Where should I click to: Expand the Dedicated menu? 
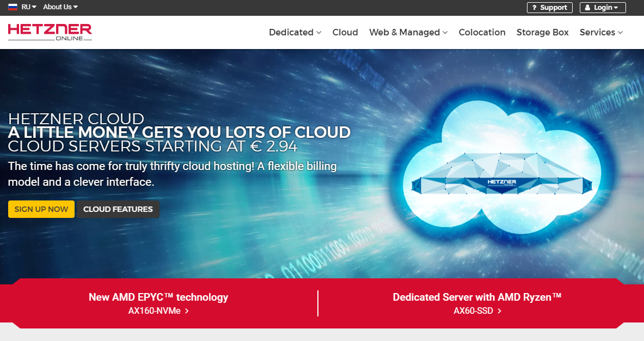click(295, 33)
